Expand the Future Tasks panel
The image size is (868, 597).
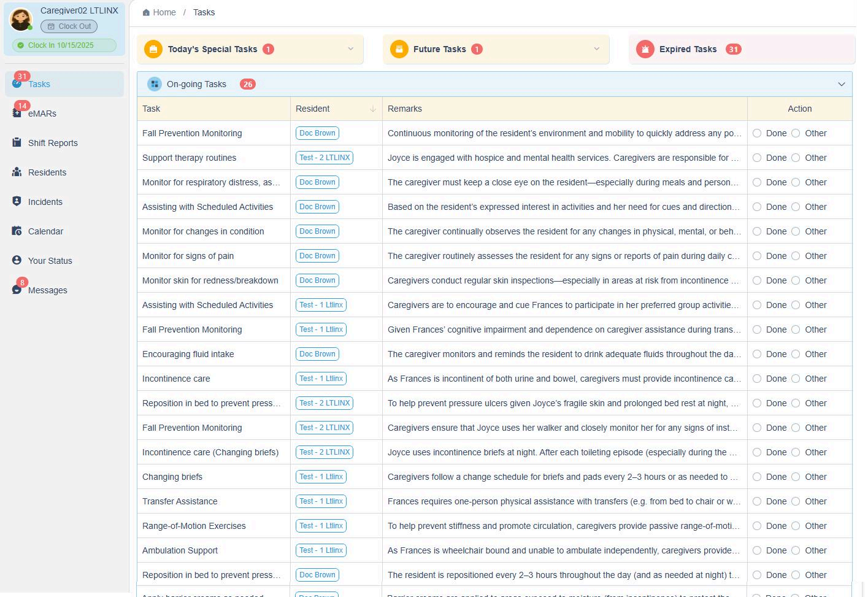(596, 49)
